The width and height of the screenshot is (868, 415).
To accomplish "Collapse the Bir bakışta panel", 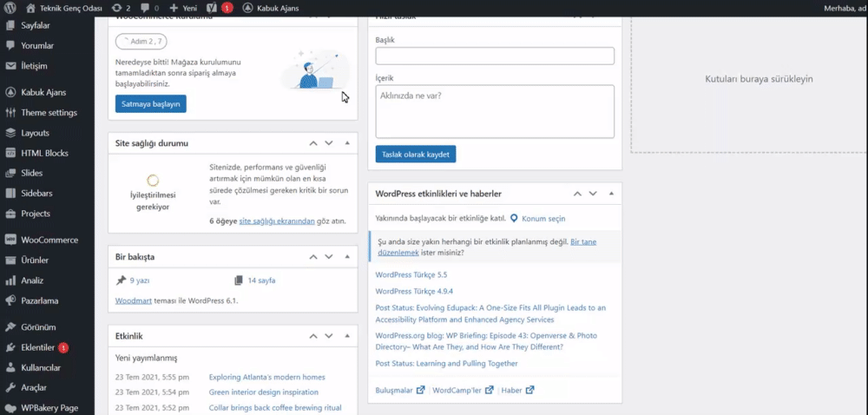I will pyautogui.click(x=347, y=257).
